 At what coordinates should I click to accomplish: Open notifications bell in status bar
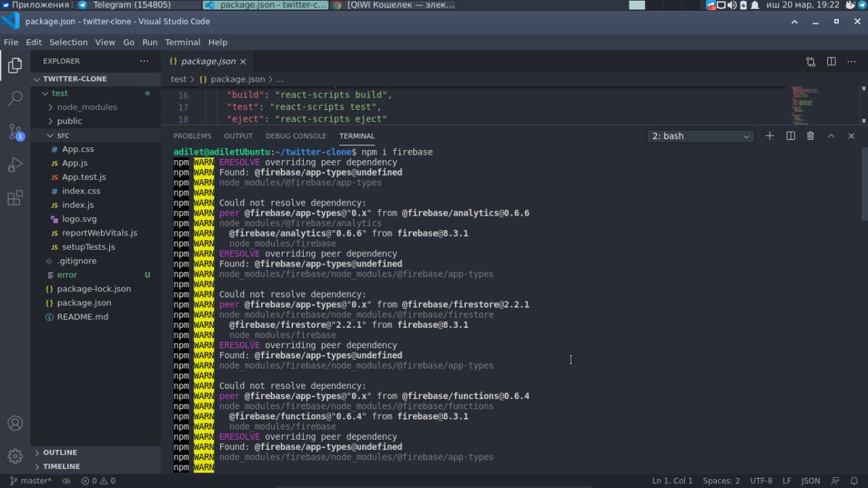click(x=854, y=481)
